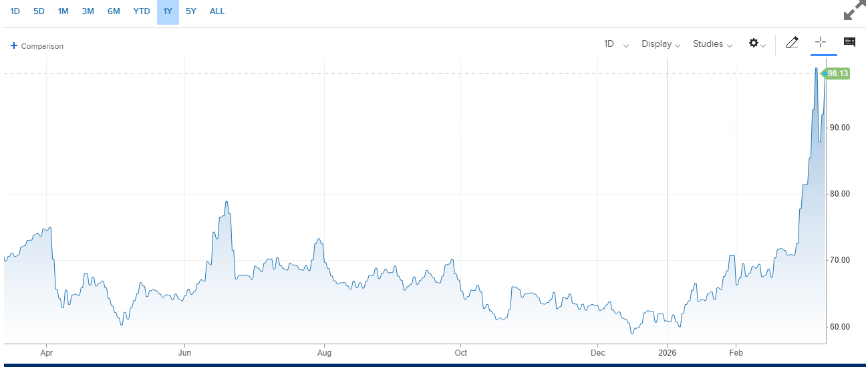Click the Aug date axis label

(324, 352)
